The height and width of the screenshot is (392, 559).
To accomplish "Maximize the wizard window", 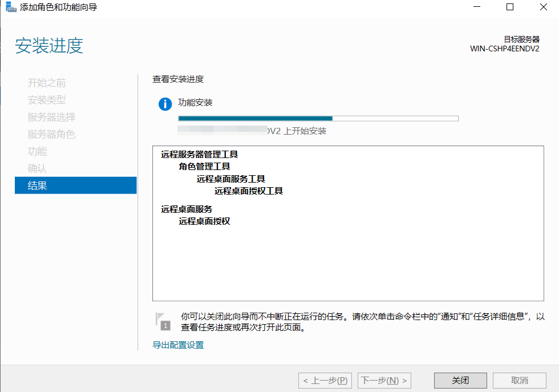I will 510,7.
